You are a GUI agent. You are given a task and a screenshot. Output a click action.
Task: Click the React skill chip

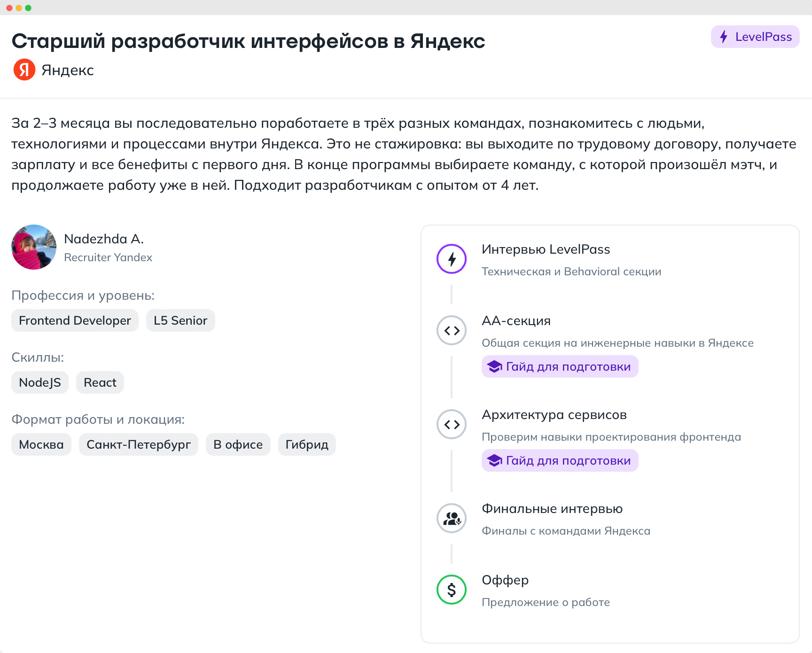click(100, 382)
